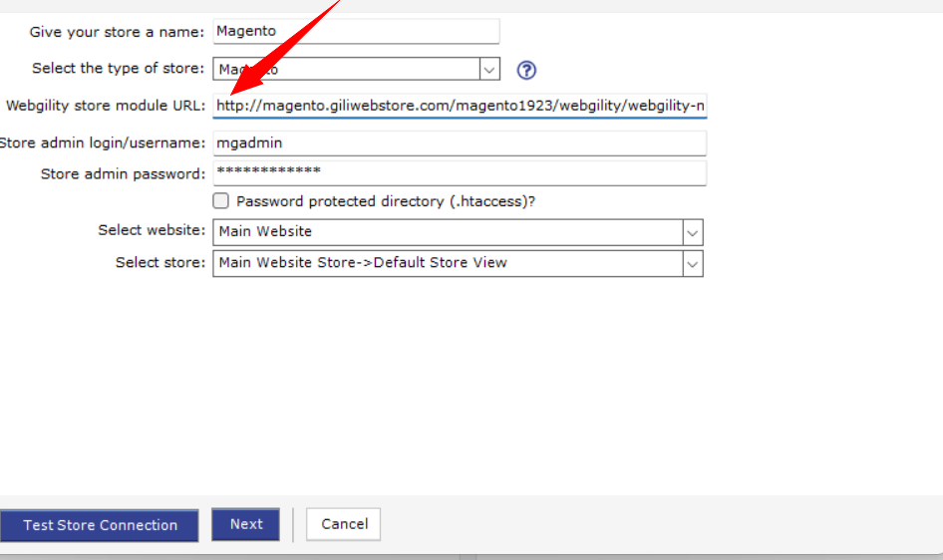
Task: Click the 'Store admin password:' label
Action: point(123,174)
